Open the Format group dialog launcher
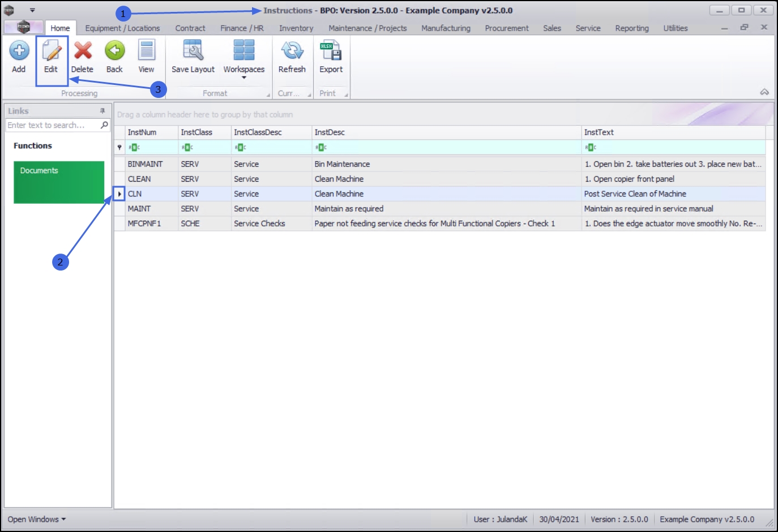 point(268,95)
